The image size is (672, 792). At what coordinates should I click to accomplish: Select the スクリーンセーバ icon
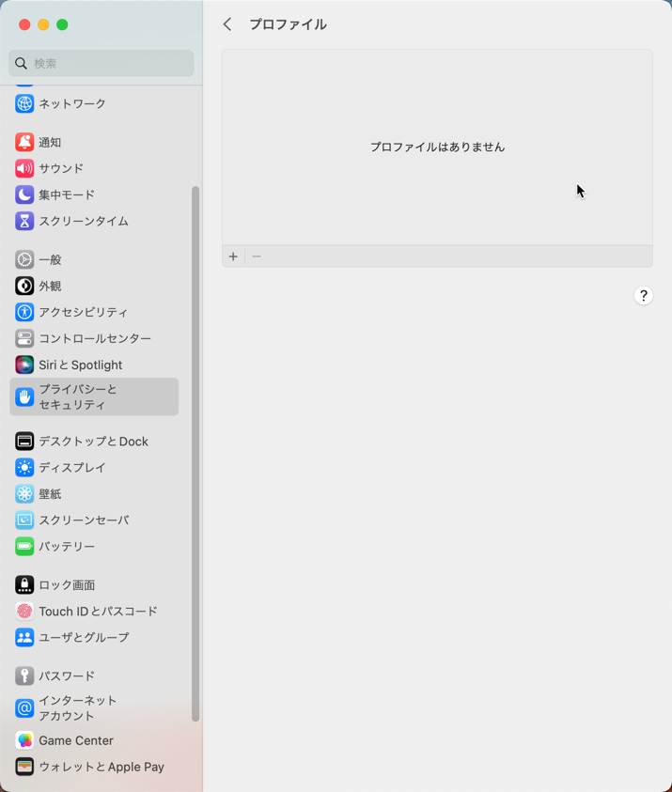point(24,520)
